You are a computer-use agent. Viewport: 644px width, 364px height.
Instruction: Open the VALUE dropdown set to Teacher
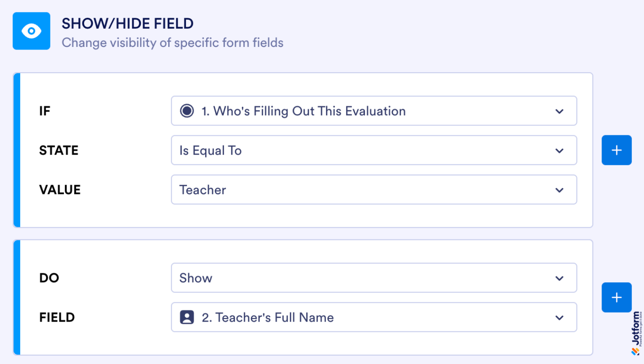click(x=374, y=189)
